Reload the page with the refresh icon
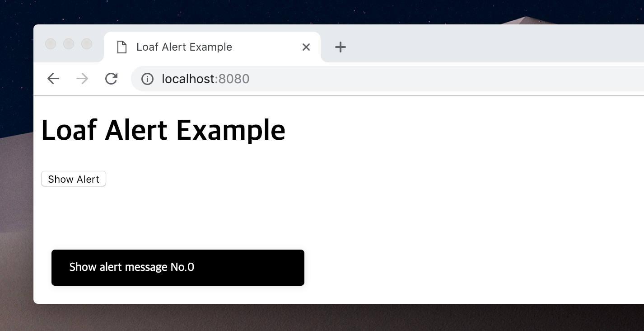The image size is (644, 331). [111, 79]
